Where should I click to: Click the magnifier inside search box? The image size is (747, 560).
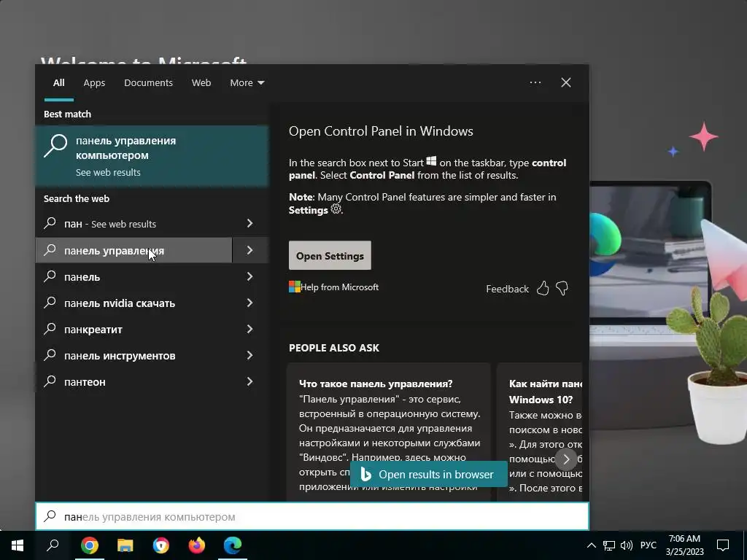pyautogui.click(x=50, y=516)
